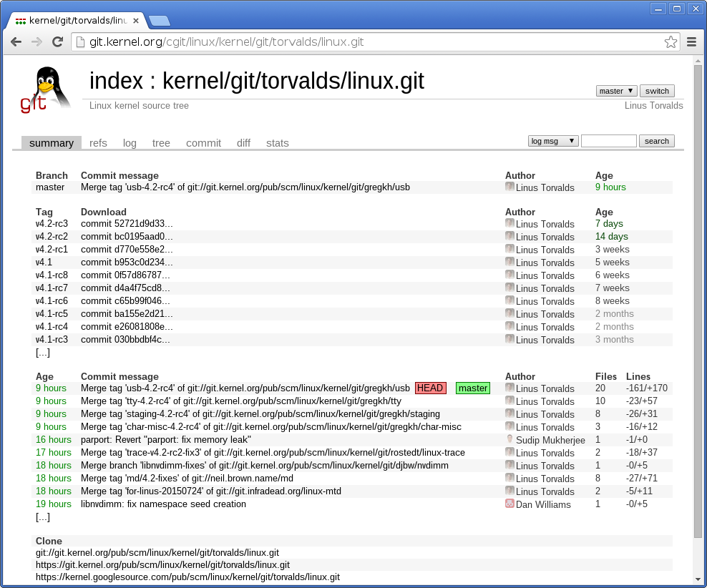
Task: Expand the hidden tags with the [...] link
Action: point(42,352)
